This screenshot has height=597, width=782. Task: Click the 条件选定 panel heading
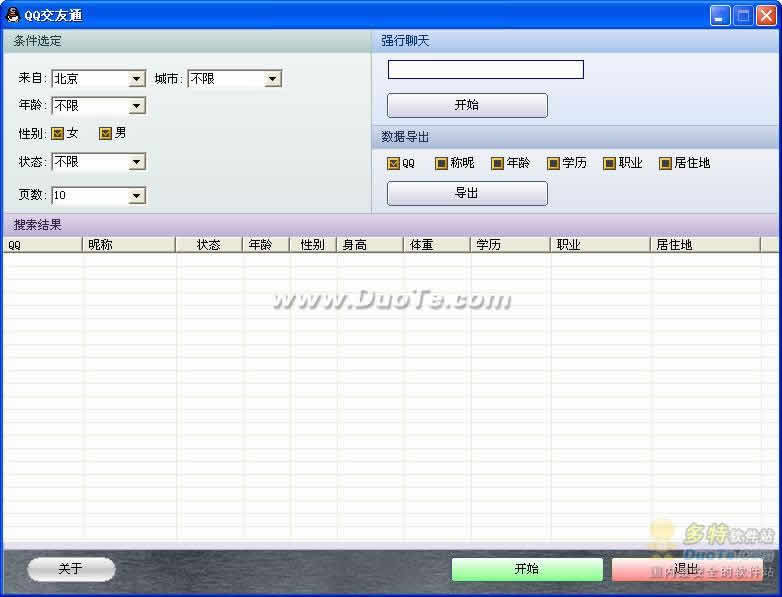37,41
